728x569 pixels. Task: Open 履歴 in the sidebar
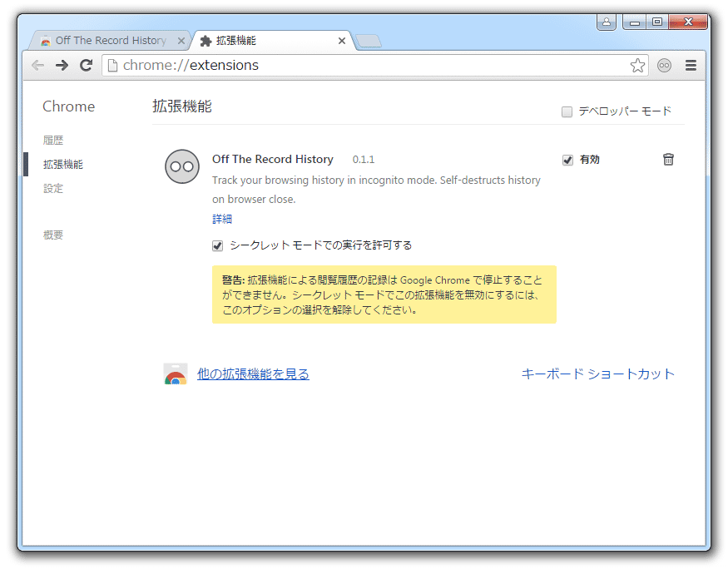click(x=53, y=140)
